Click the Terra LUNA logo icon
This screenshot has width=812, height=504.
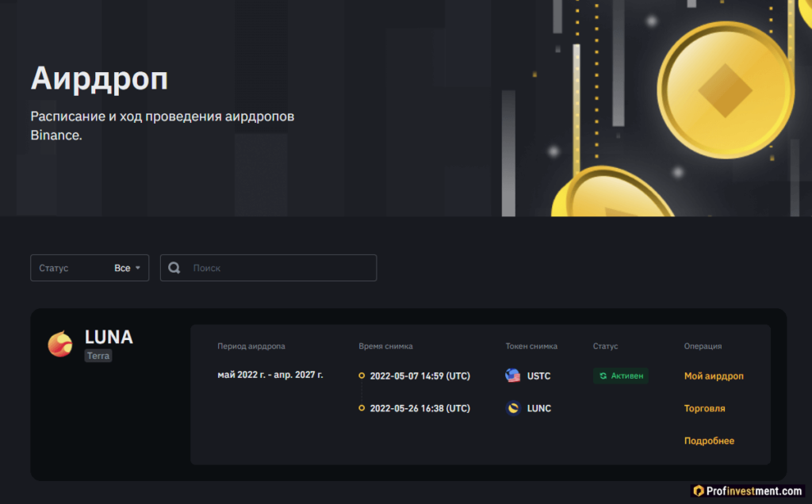coord(60,344)
